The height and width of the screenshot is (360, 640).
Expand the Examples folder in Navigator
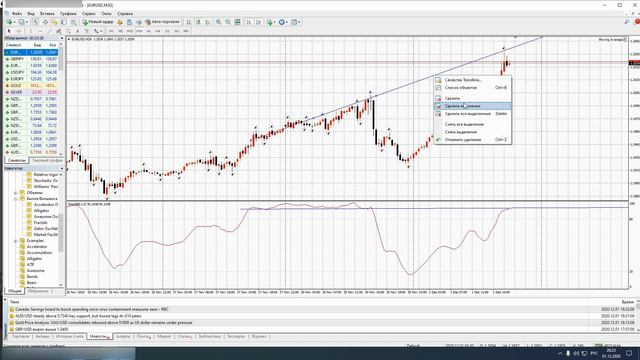pos(16,241)
